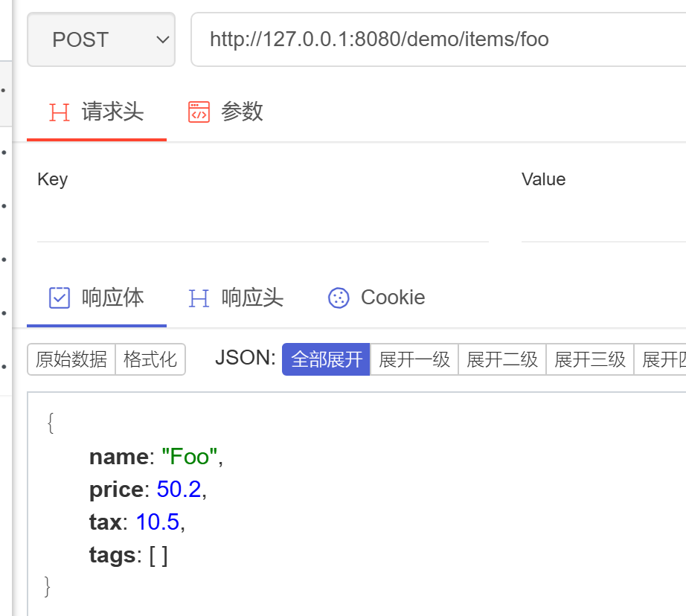Click 全部展开 to expand all JSON
Image resolution: width=686 pixels, height=616 pixels.
[327, 359]
